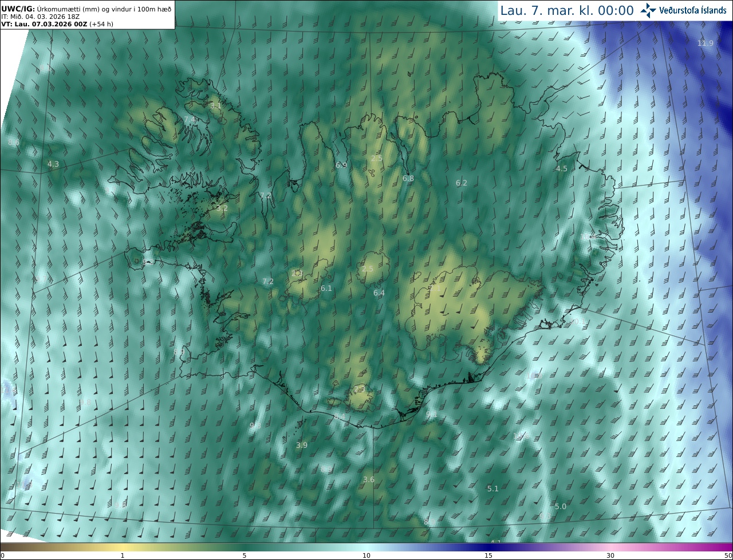Click the 3.6 value label

[369, 480]
